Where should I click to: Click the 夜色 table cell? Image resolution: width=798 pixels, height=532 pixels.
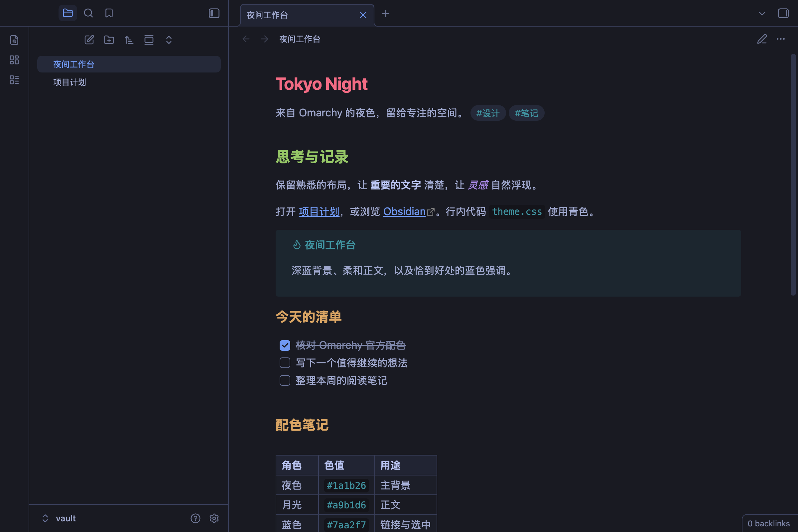pos(297,485)
